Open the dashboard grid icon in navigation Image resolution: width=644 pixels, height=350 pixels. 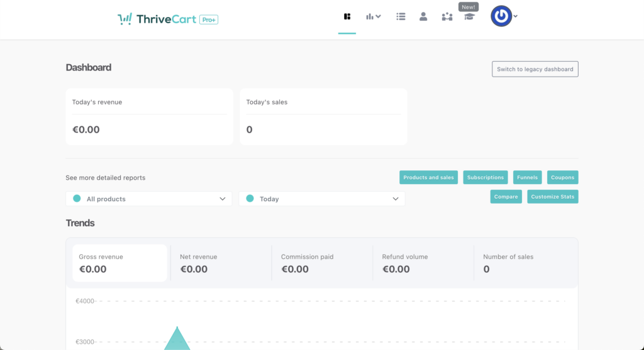pyautogui.click(x=347, y=17)
